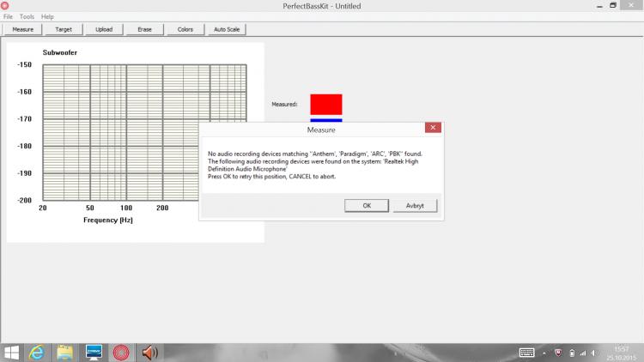Click the Auto Scale button
The width and height of the screenshot is (644, 362).
pos(227,29)
